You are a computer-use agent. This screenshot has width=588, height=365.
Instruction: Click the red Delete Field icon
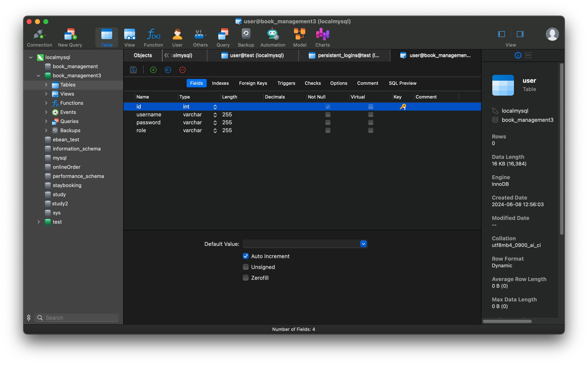[182, 70]
